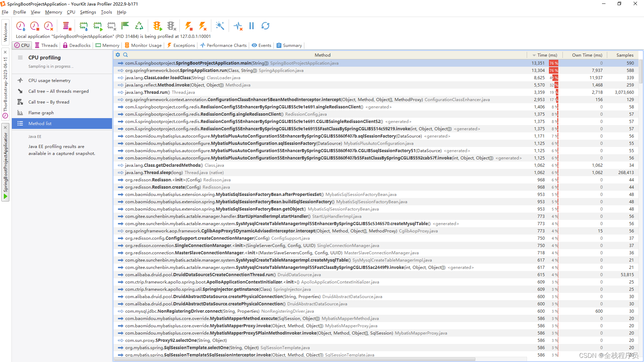Open method list settings gear icon
The width and height of the screenshot is (644, 362).
coord(118,55)
